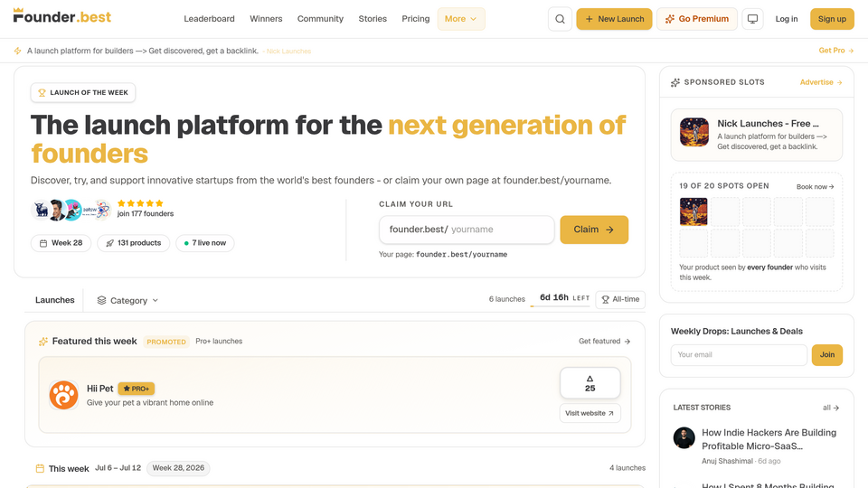Click the Go Premium button
This screenshot has height=488, width=868.
[697, 19]
